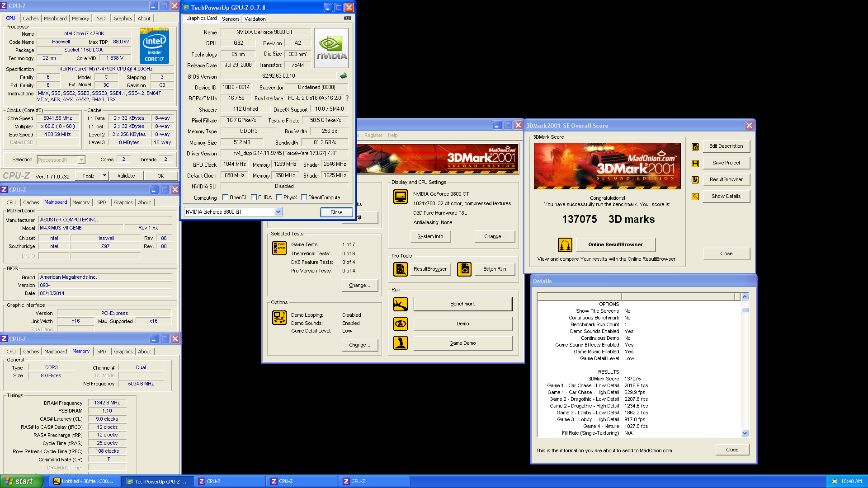Click the Show Details button
Screen dimensions: 868x488
click(x=726, y=196)
